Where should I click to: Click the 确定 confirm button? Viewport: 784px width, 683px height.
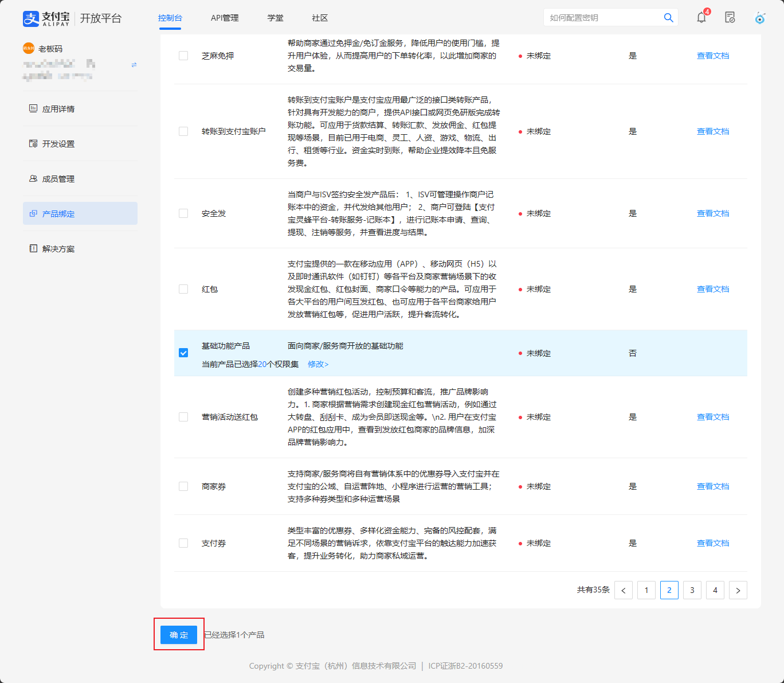[x=179, y=635]
